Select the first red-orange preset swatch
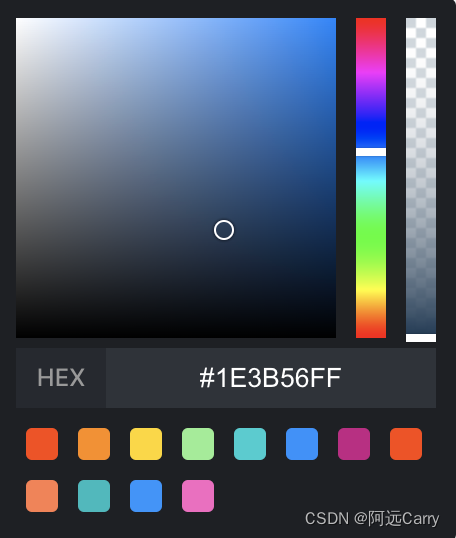456x538 pixels. 42,444
